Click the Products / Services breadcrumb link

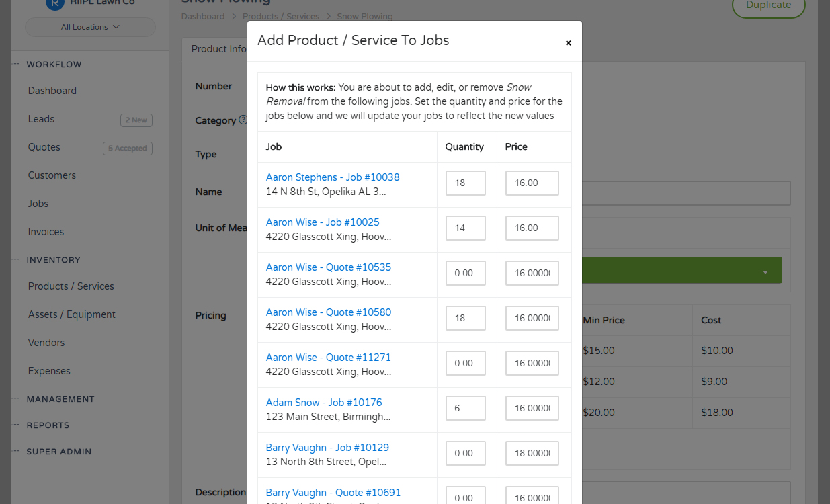(x=281, y=16)
